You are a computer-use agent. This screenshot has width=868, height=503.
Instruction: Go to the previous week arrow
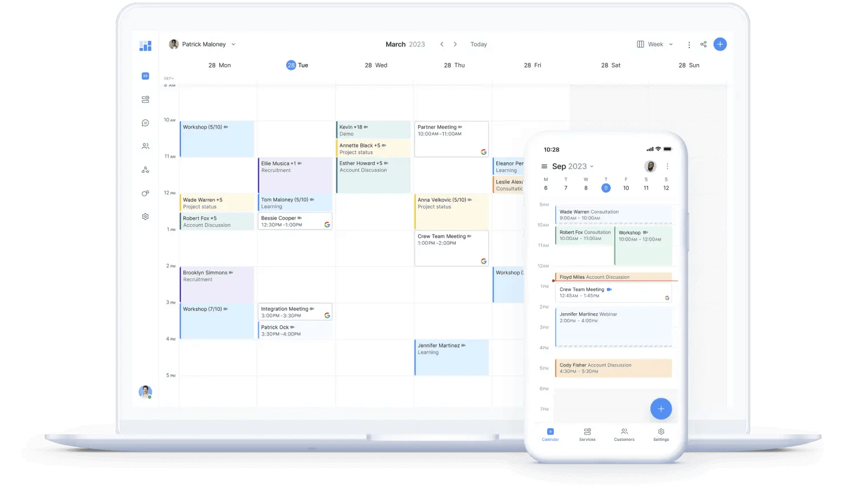click(x=441, y=45)
